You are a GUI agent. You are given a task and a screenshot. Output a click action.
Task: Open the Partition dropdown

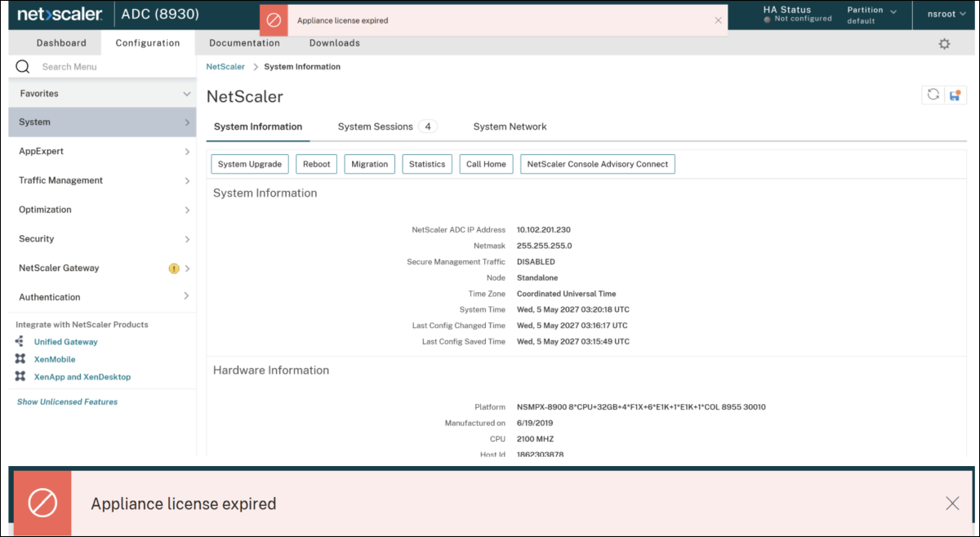pyautogui.click(x=871, y=15)
